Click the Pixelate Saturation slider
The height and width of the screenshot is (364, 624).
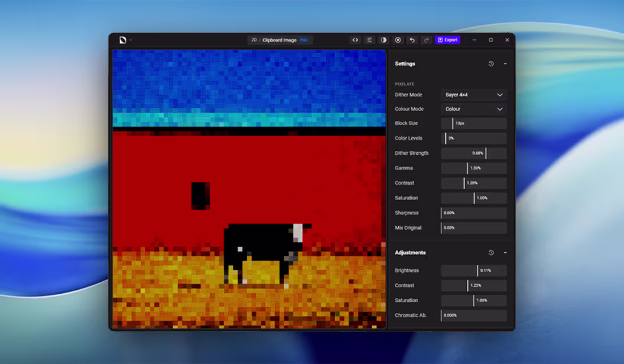474,198
